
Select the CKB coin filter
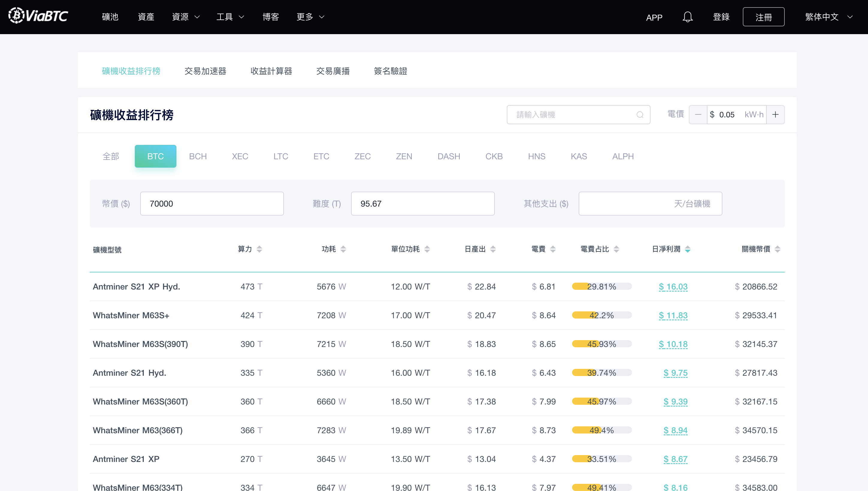tap(494, 157)
